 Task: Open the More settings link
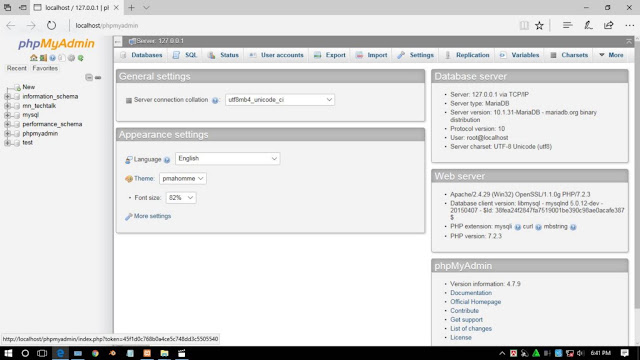pos(152,216)
